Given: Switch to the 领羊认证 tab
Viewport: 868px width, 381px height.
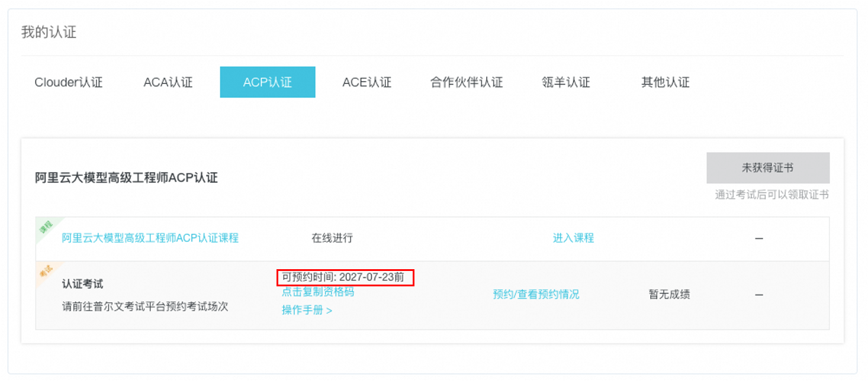Looking at the screenshot, I should click(566, 82).
